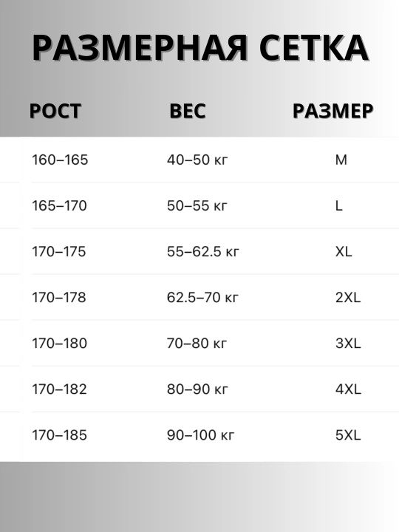Choose size 3XL in the table

[x=348, y=344]
